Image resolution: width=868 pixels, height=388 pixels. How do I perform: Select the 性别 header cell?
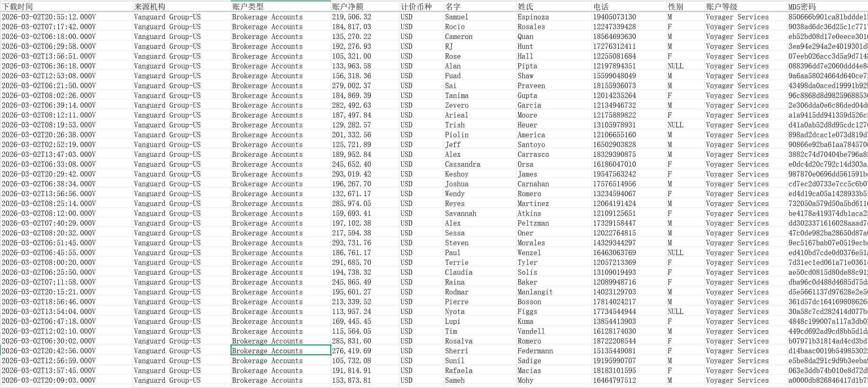[686, 7]
